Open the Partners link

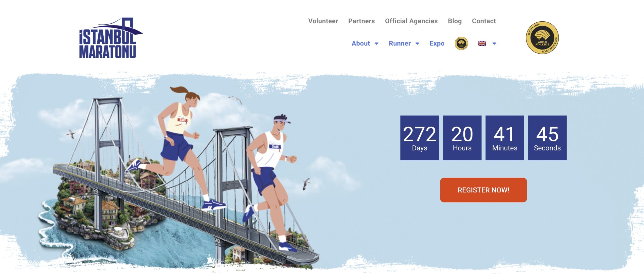coord(361,21)
